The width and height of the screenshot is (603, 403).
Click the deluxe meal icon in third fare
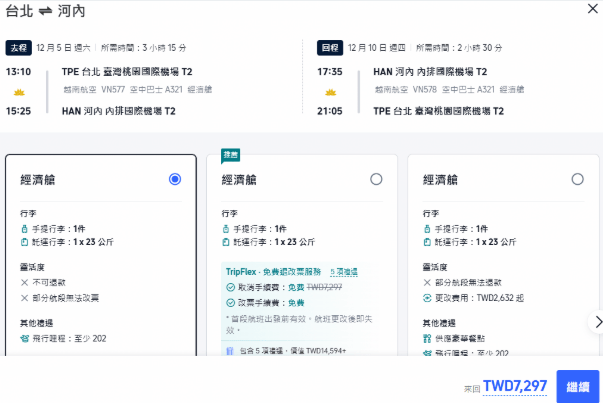point(427,339)
